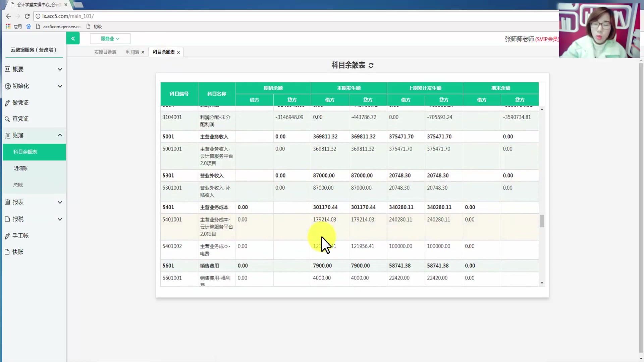The image size is (644, 362).
Task: Select the 账簿 ledger book icon
Action: [7, 135]
